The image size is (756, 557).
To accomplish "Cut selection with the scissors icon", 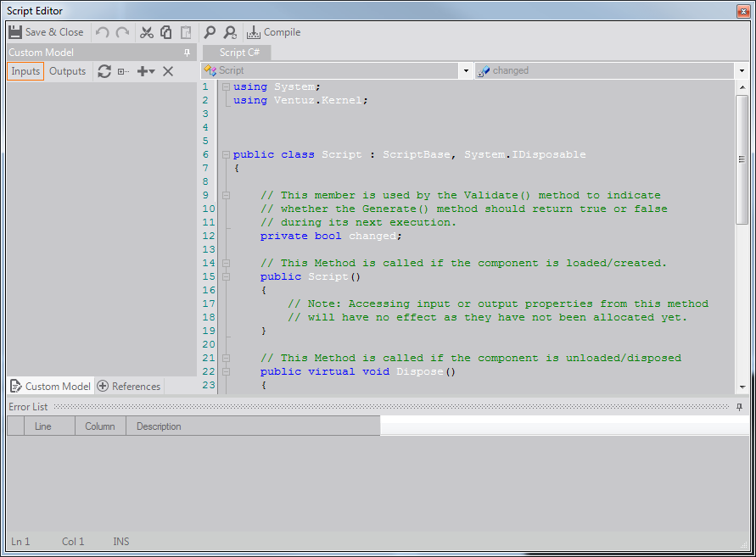I will (147, 32).
